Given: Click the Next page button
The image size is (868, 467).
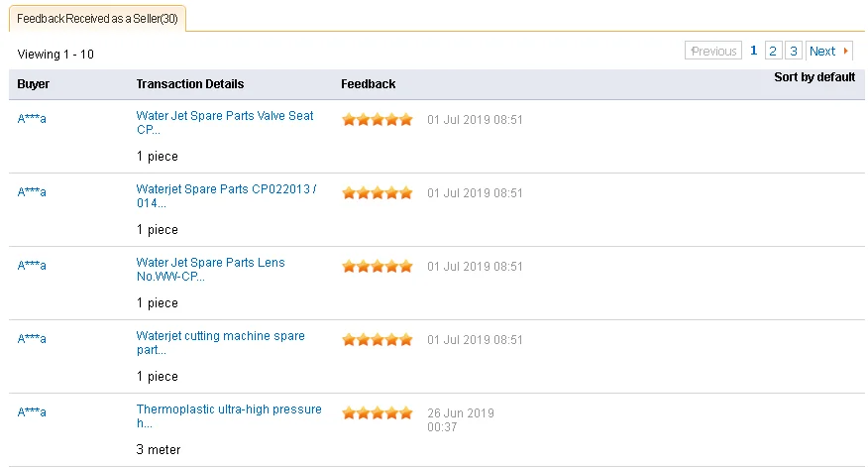Looking at the screenshot, I should pyautogui.click(x=828, y=51).
